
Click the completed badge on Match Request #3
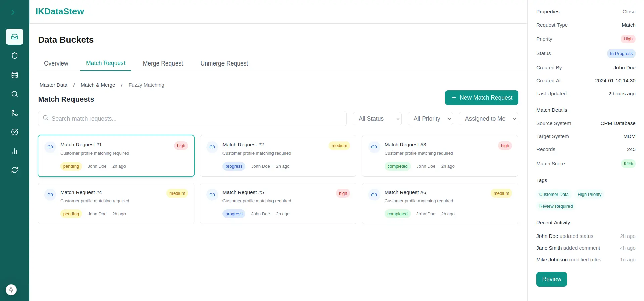click(397, 166)
